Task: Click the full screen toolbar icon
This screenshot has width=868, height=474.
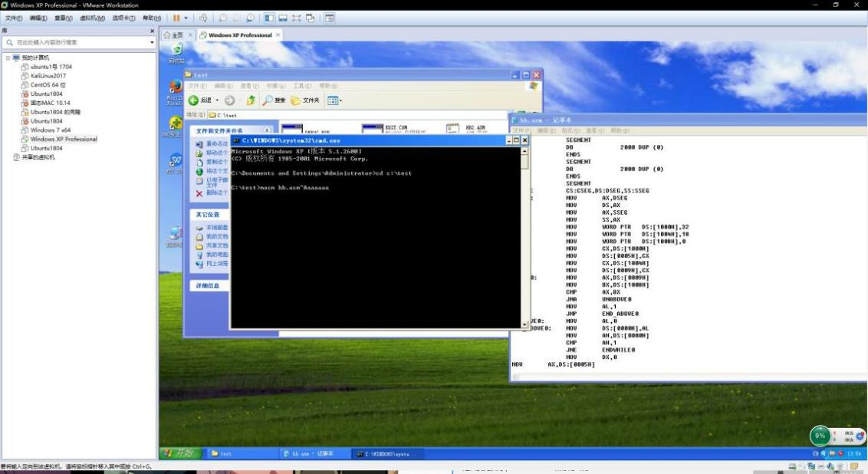Action: click(x=296, y=18)
